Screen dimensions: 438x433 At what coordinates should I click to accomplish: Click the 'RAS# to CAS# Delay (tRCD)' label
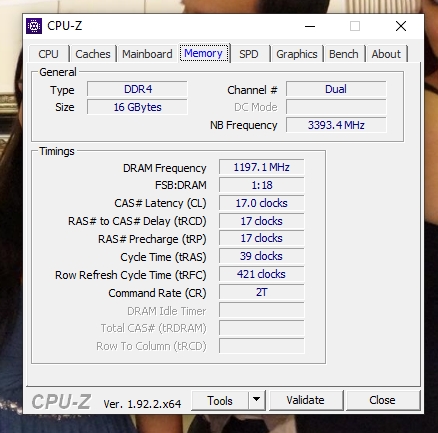[137, 221]
